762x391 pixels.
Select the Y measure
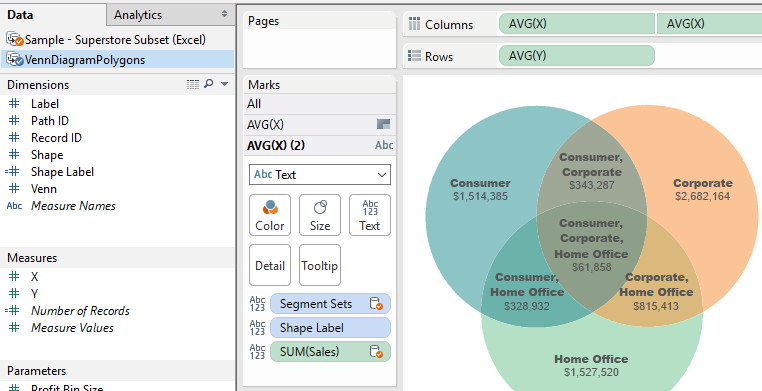[x=35, y=294]
